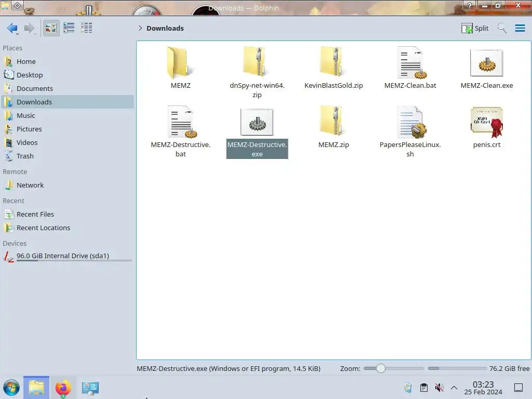The image size is (532, 399).
Task: Switch to Details view mode
Action: point(87,28)
